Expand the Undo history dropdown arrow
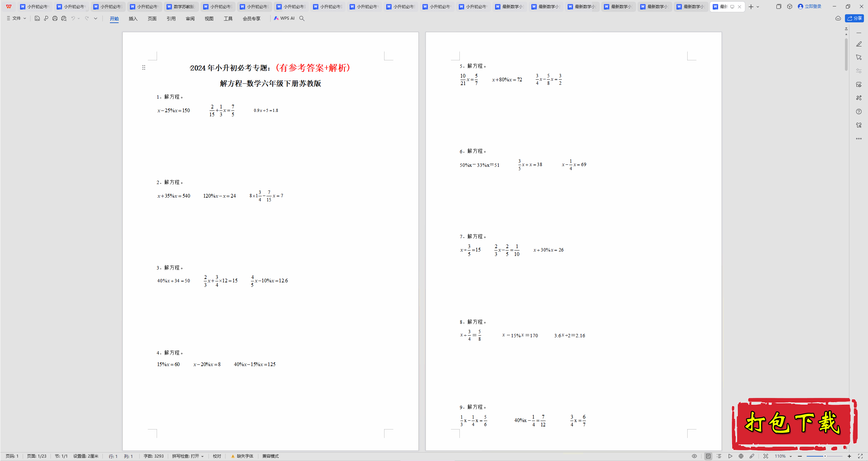868x461 pixels. [x=79, y=18]
